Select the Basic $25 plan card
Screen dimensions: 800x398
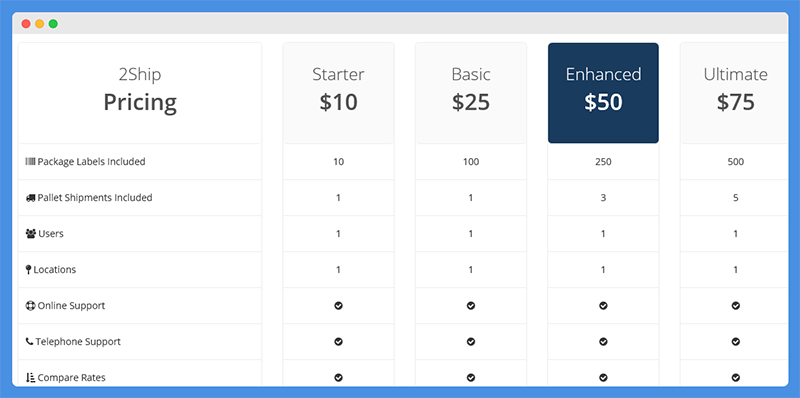[471, 93]
